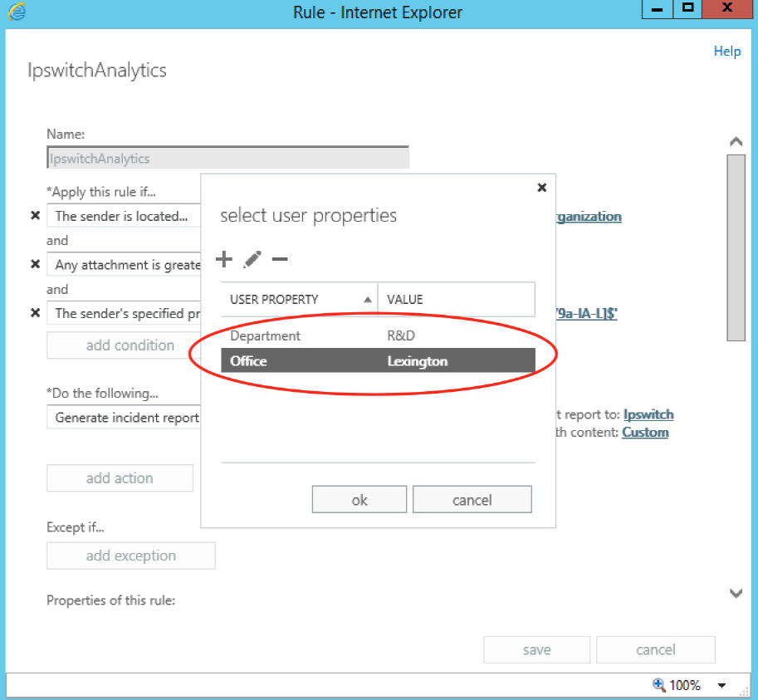Open zoom level magnifier in status bar
The width and height of the screenshot is (758, 700).
coord(658,684)
